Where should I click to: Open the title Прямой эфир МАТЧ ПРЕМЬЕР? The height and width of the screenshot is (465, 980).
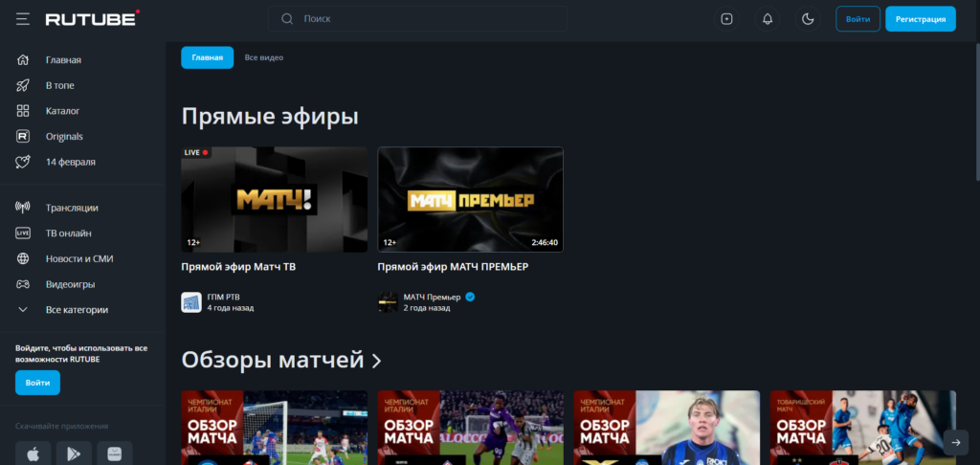[x=453, y=267]
